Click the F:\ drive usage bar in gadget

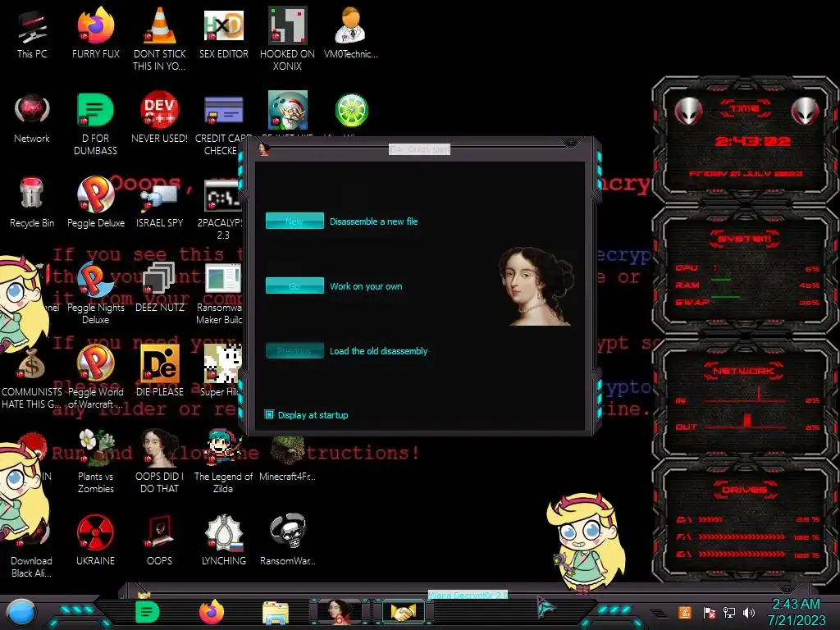742,536
